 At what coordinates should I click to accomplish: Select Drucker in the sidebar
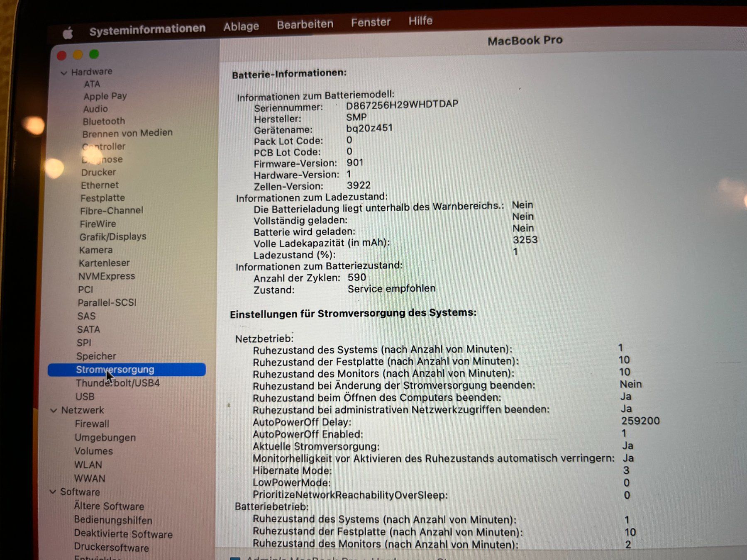coord(98,172)
